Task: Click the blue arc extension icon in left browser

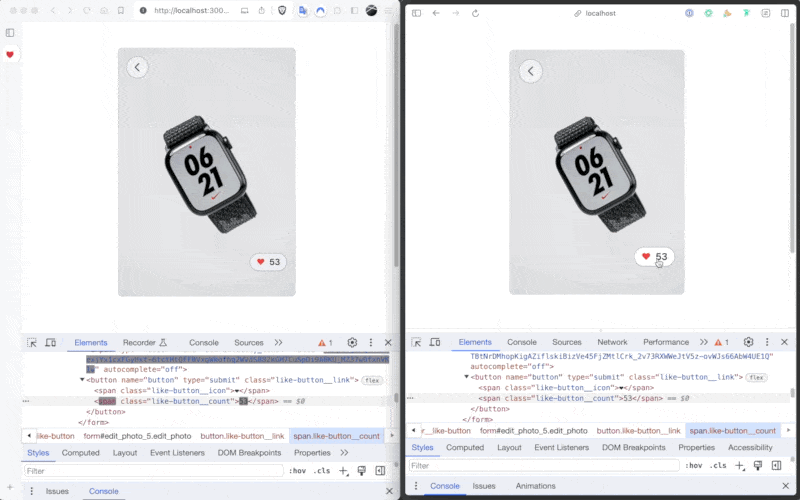Action: click(320, 10)
